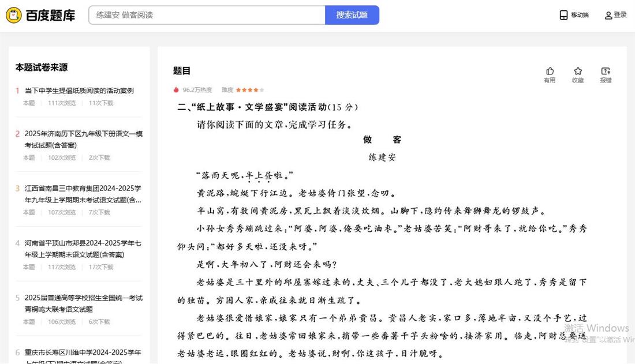Click the 报错 report error icon

pos(606,71)
